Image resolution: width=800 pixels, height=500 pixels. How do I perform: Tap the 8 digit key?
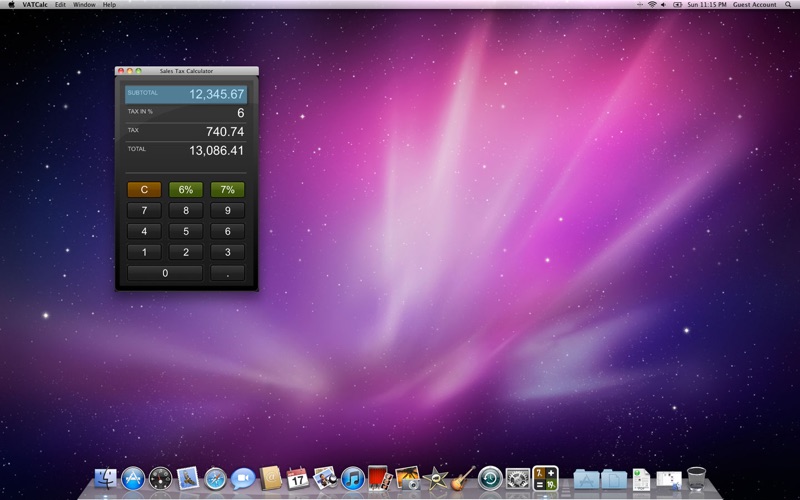tap(186, 210)
